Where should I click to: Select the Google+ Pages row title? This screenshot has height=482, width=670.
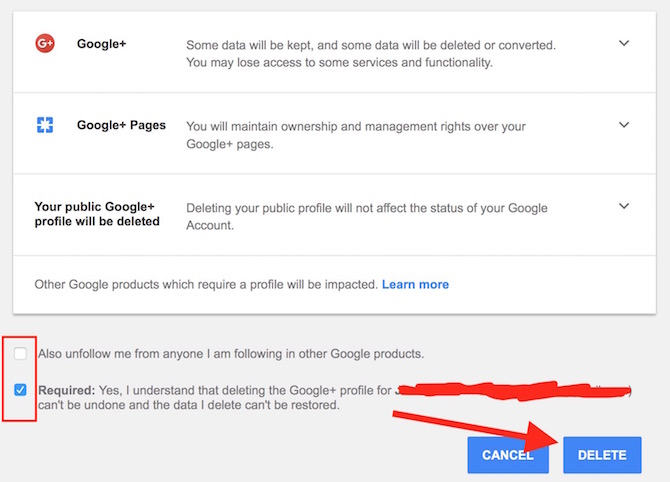tap(121, 126)
